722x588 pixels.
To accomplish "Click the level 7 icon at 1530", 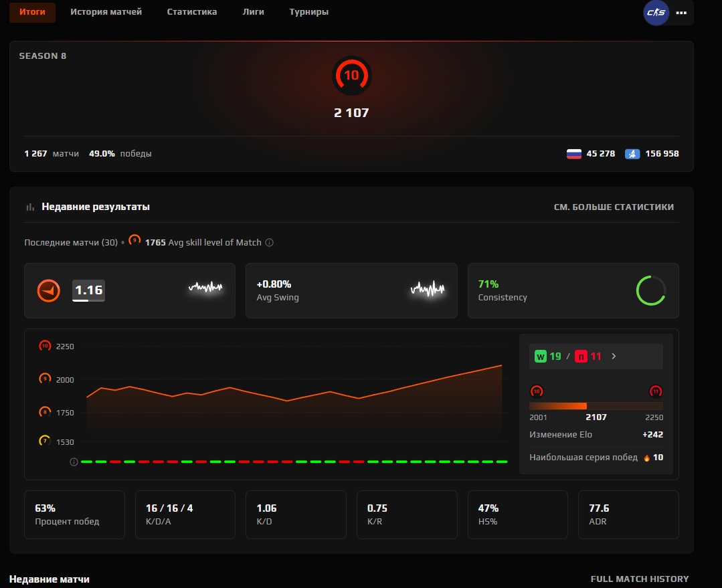I will coord(45,441).
